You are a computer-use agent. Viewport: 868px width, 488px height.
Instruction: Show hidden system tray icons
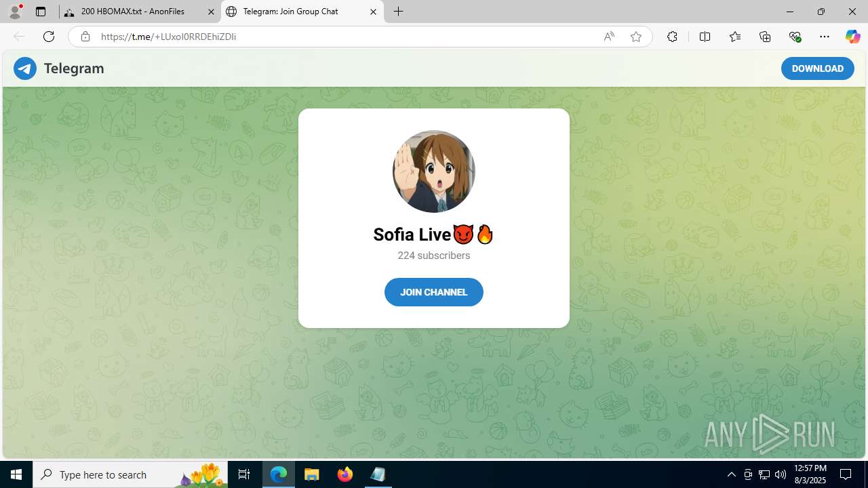click(731, 474)
